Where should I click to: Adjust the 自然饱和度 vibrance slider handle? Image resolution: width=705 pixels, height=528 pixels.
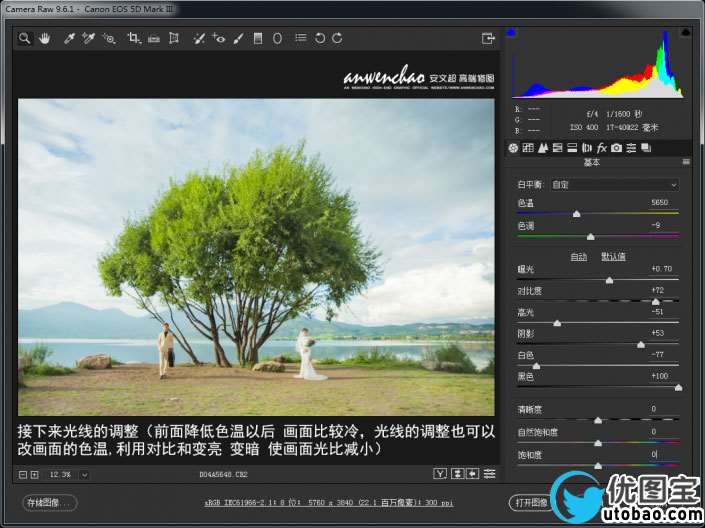[598, 443]
